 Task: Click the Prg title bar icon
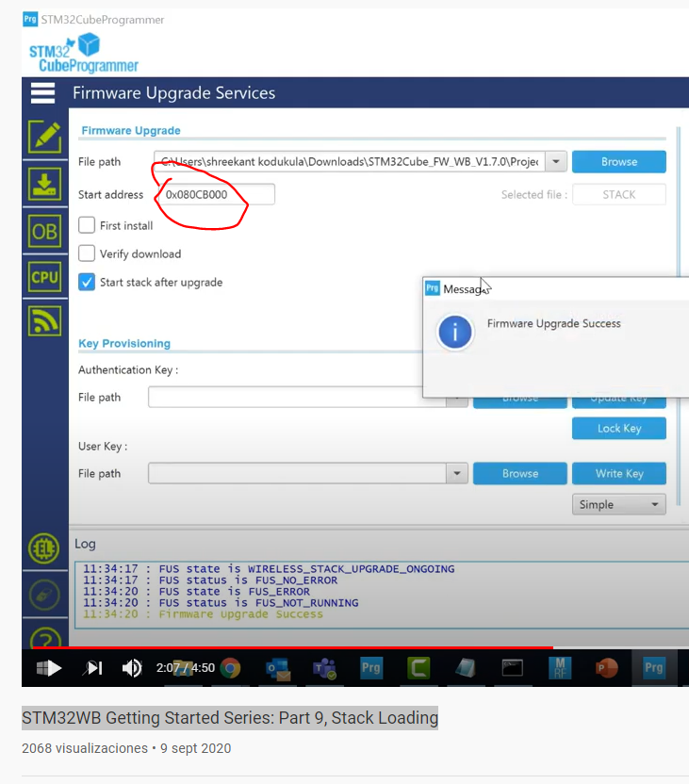pyautogui.click(x=30, y=20)
